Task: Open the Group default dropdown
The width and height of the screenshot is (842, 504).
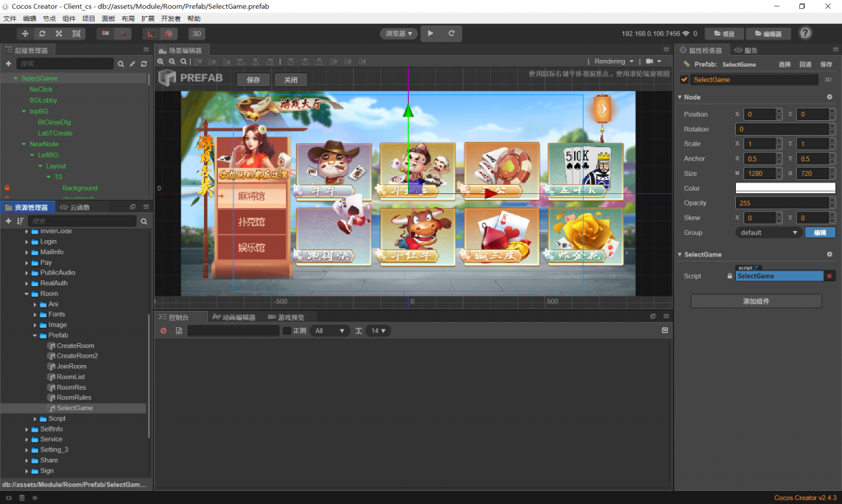Action: point(769,233)
